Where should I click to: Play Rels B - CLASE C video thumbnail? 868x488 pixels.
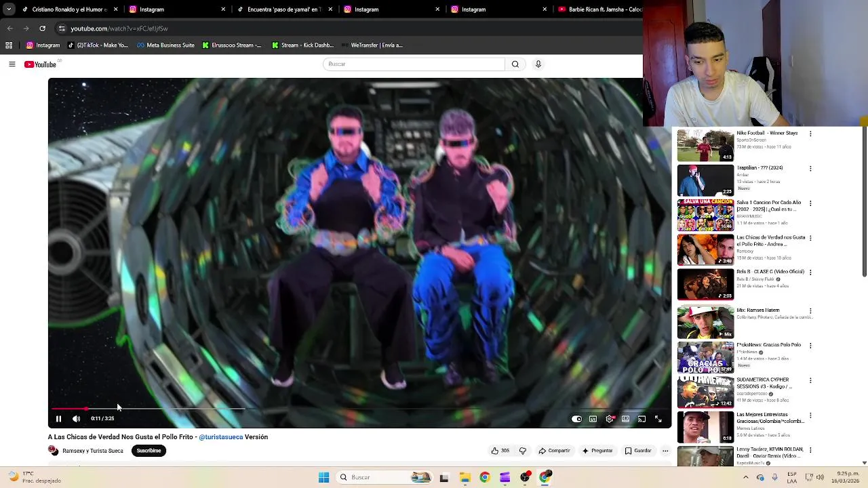(705, 285)
